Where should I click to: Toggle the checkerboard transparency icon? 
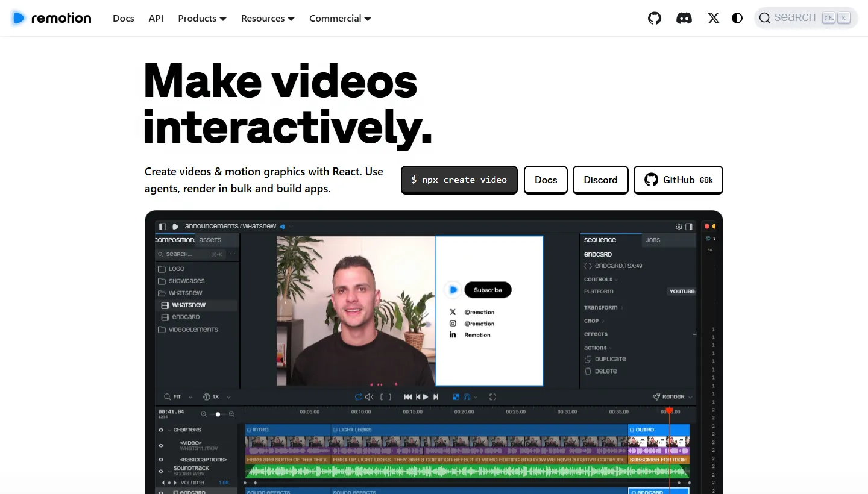456,397
